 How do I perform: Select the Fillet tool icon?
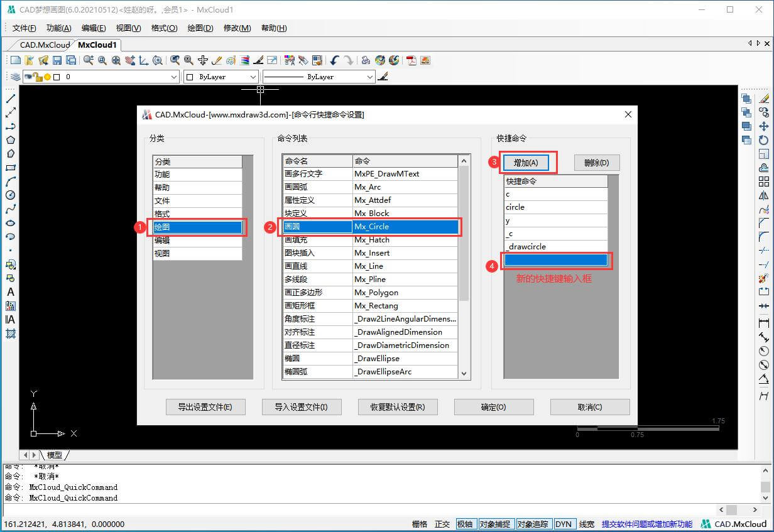tap(764, 237)
